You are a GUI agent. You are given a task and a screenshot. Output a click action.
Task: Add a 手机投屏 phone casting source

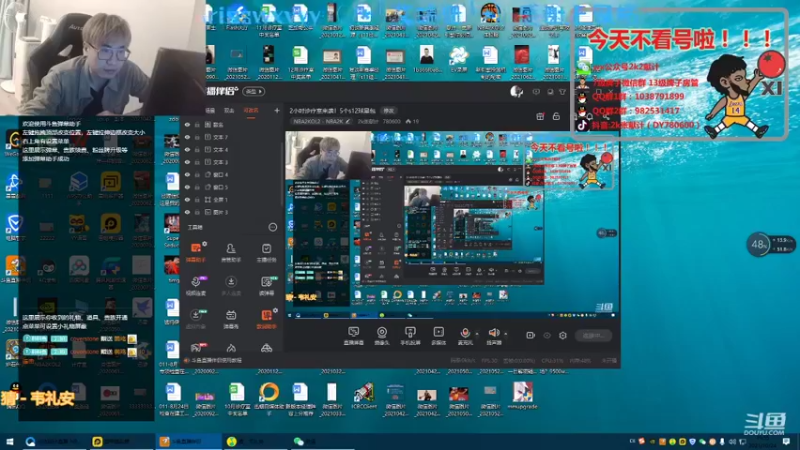(x=410, y=336)
